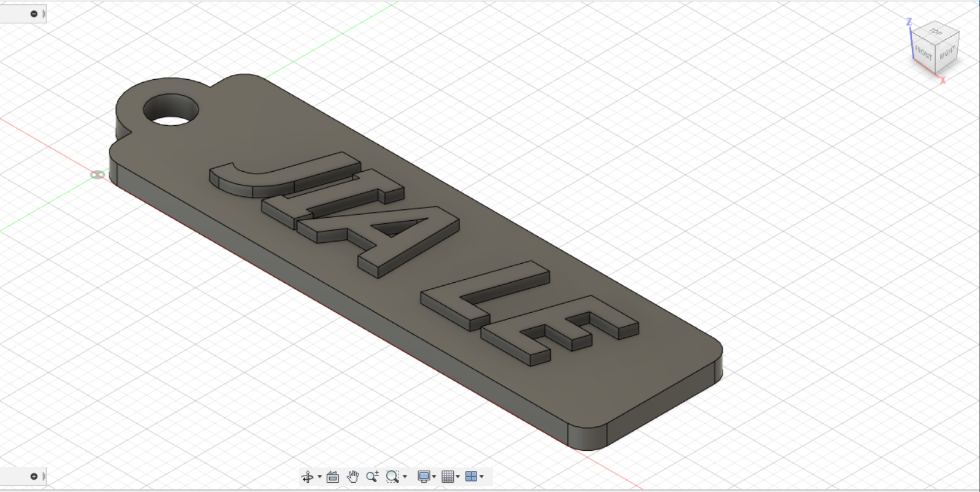Open the Zoom Window options dropdown

[x=405, y=477]
